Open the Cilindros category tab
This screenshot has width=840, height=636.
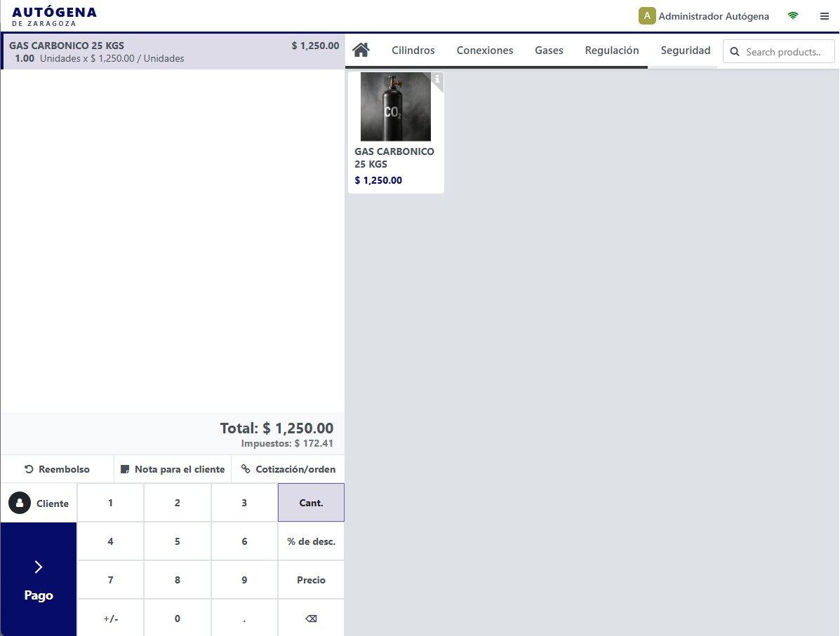(x=413, y=50)
